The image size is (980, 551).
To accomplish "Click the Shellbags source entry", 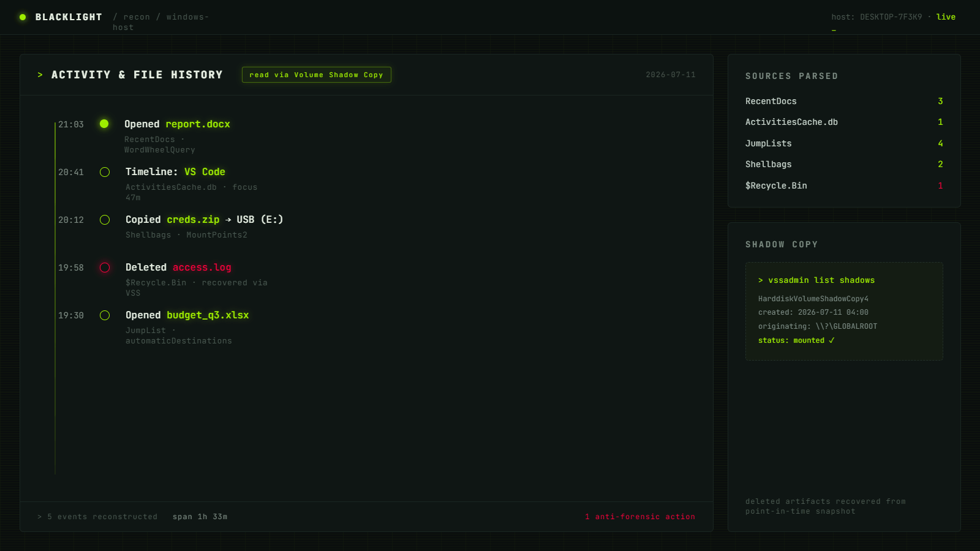I will tap(844, 164).
